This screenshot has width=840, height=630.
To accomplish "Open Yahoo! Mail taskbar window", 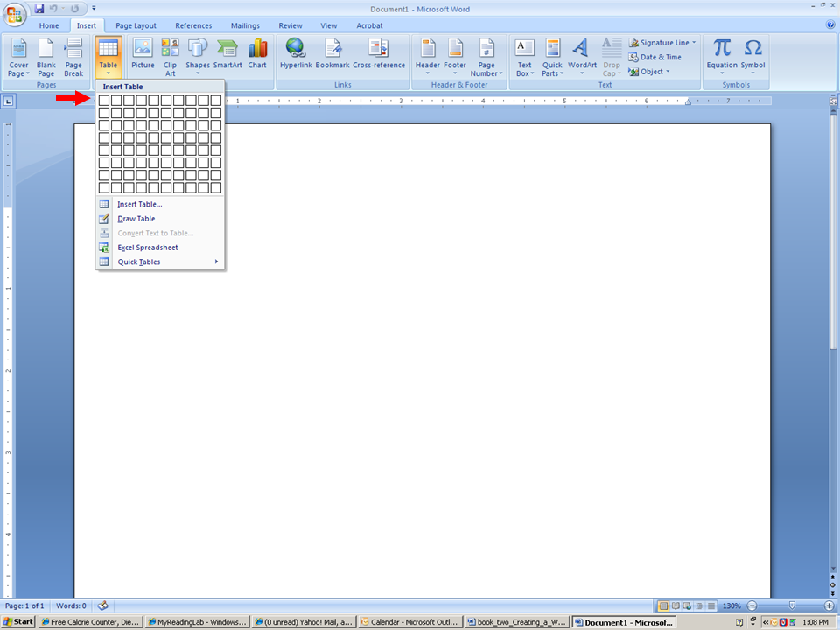I will coord(304,622).
